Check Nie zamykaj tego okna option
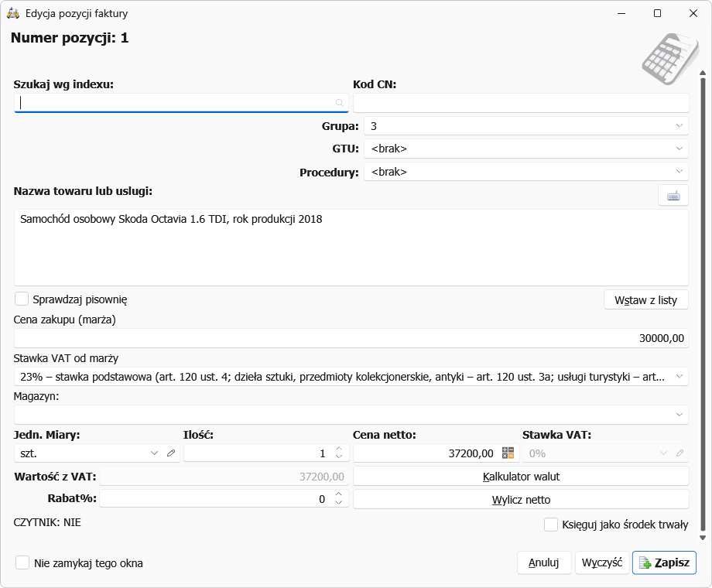The height and width of the screenshot is (588, 712). tap(22, 563)
